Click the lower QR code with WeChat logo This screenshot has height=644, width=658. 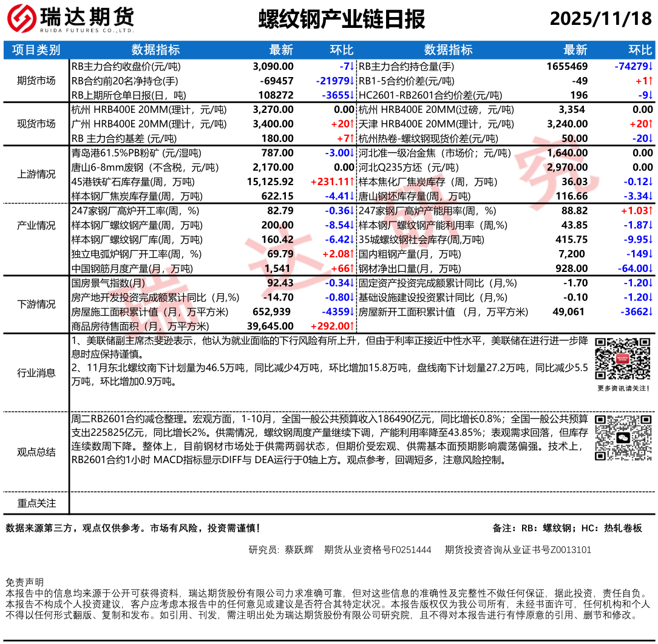[x=623, y=438]
